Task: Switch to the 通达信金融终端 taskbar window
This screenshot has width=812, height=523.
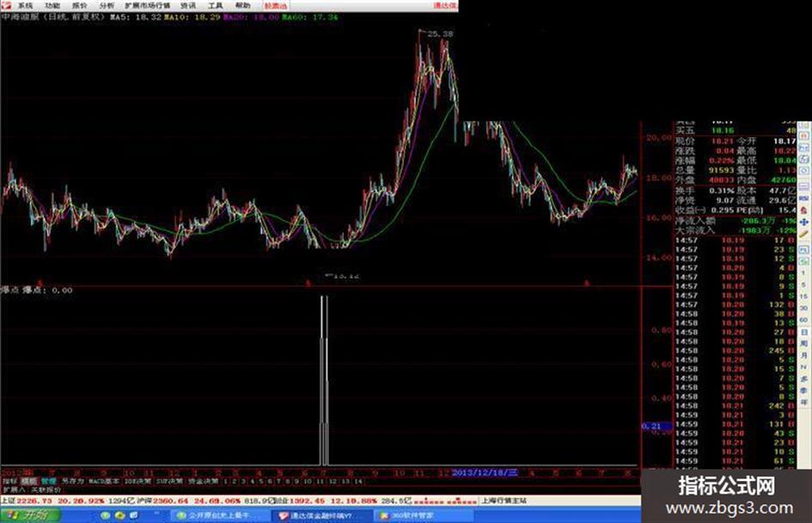Action: (321, 516)
